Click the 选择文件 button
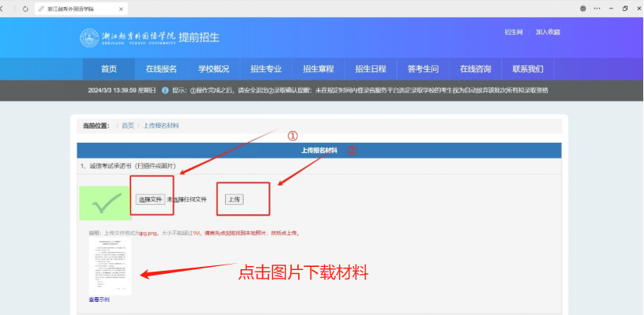 tap(151, 199)
